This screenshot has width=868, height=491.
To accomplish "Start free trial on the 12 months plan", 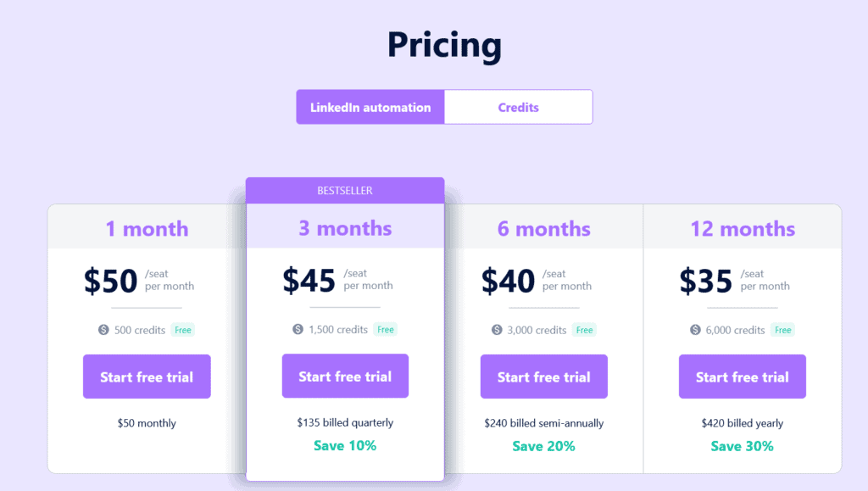I will 742,376.
